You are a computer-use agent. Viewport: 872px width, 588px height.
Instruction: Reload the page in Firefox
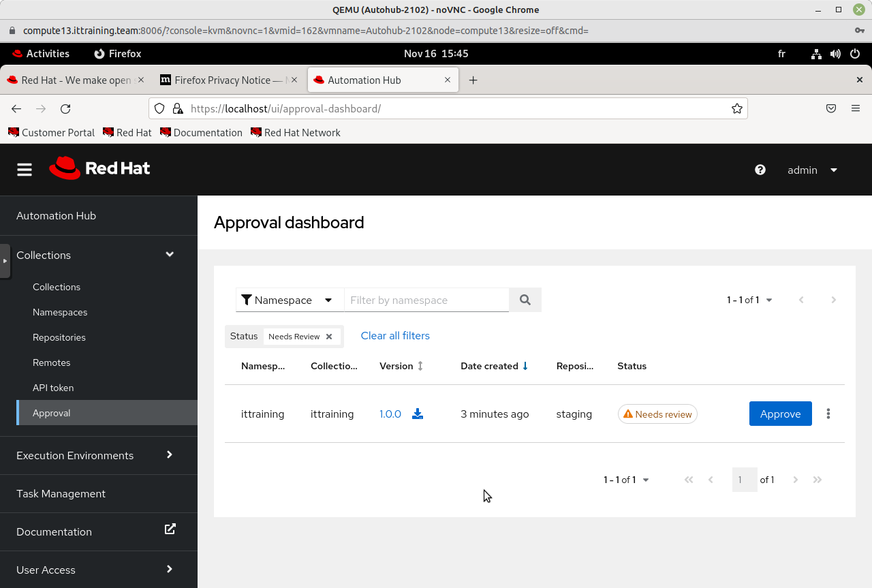tap(65, 108)
